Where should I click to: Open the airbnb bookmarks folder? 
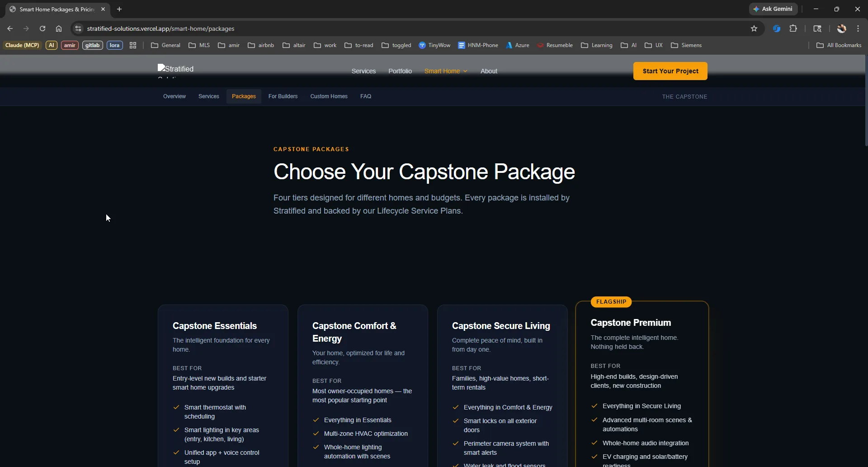pyautogui.click(x=261, y=45)
